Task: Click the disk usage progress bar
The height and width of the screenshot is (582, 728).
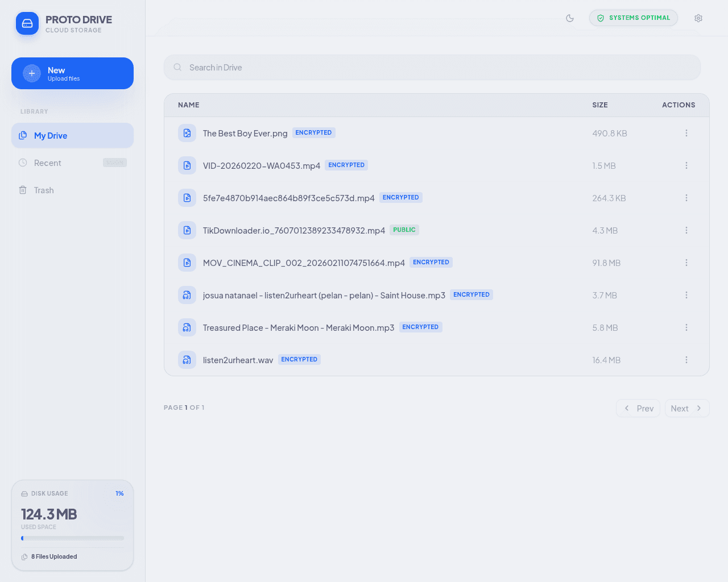Action: point(72,538)
